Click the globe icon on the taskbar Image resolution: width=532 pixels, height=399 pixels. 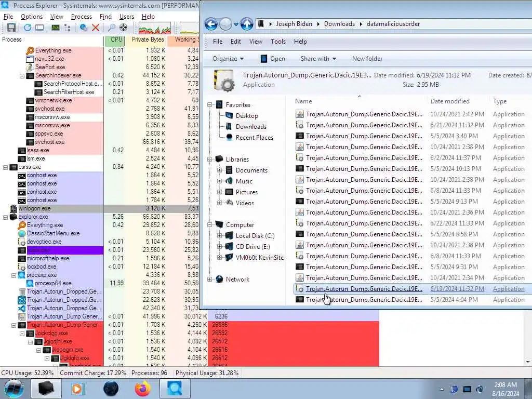tap(111, 389)
